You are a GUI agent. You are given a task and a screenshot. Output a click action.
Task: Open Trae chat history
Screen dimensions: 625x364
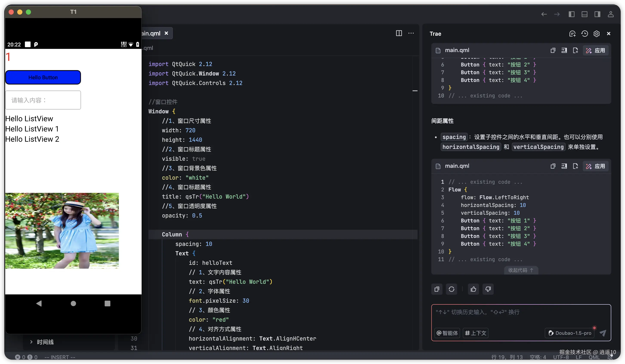coord(585,34)
